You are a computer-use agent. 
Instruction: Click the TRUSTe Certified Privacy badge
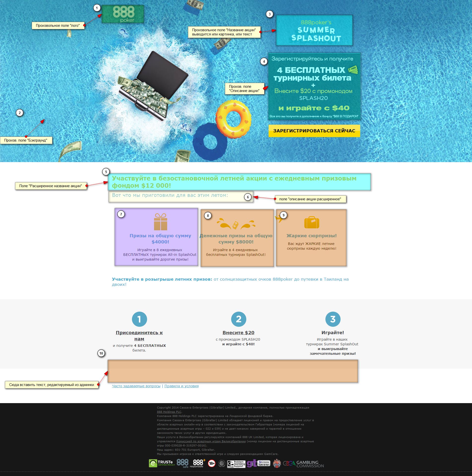162,463
